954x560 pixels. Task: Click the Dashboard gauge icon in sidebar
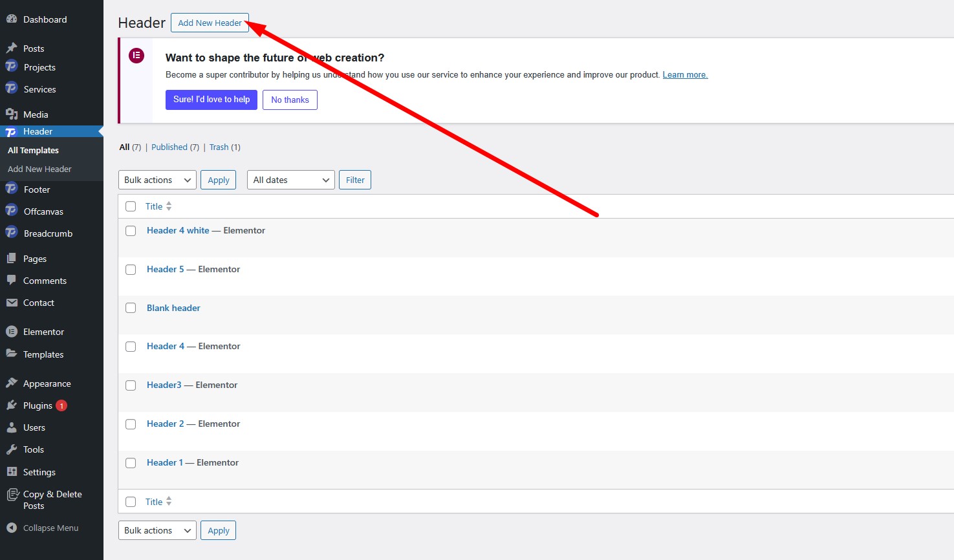[11, 19]
